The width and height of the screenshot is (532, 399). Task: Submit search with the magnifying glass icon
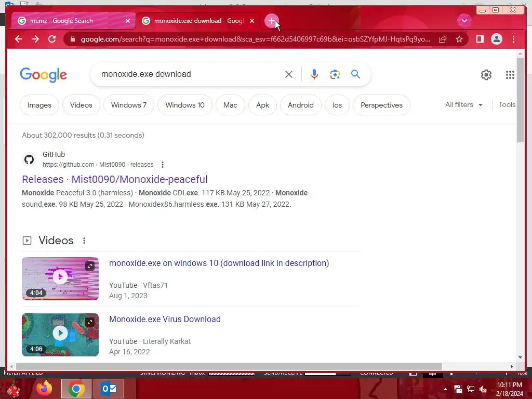[x=355, y=74]
